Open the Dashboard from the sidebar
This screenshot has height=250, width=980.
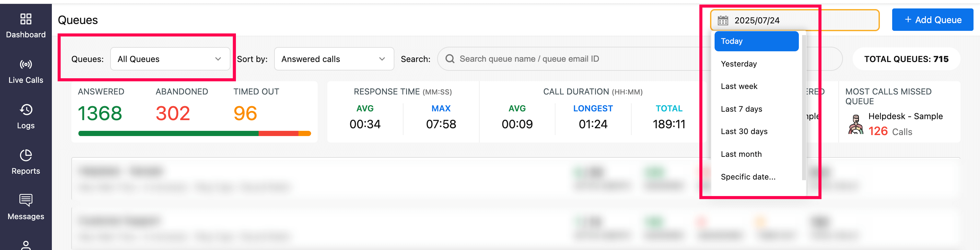pyautogui.click(x=26, y=26)
